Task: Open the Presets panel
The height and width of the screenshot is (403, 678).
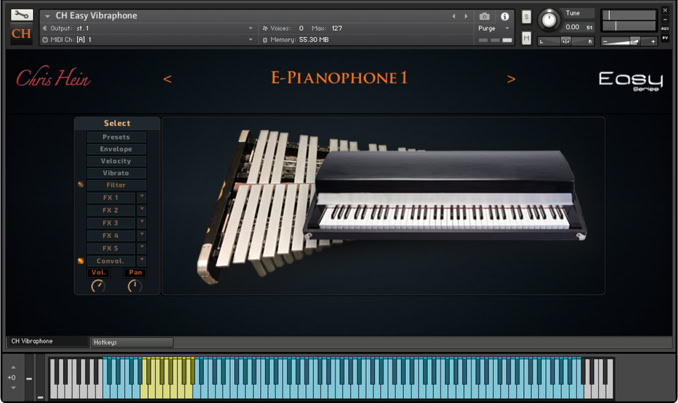Action: pos(116,137)
